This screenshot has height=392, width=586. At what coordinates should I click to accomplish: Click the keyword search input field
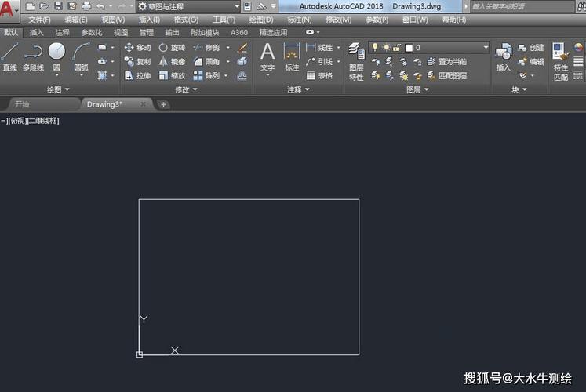point(522,6)
